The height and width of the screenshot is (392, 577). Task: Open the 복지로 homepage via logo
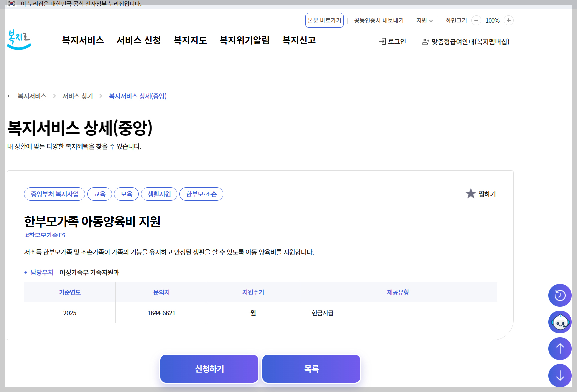point(19,41)
